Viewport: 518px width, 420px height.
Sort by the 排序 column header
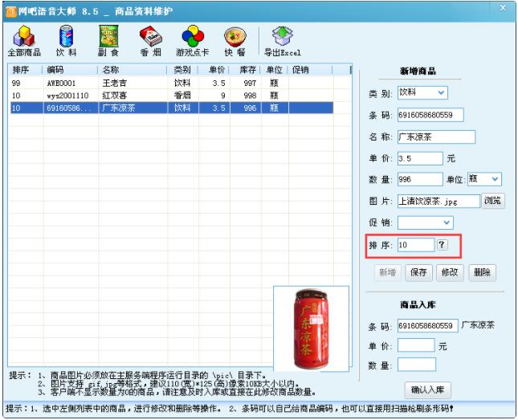26,70
